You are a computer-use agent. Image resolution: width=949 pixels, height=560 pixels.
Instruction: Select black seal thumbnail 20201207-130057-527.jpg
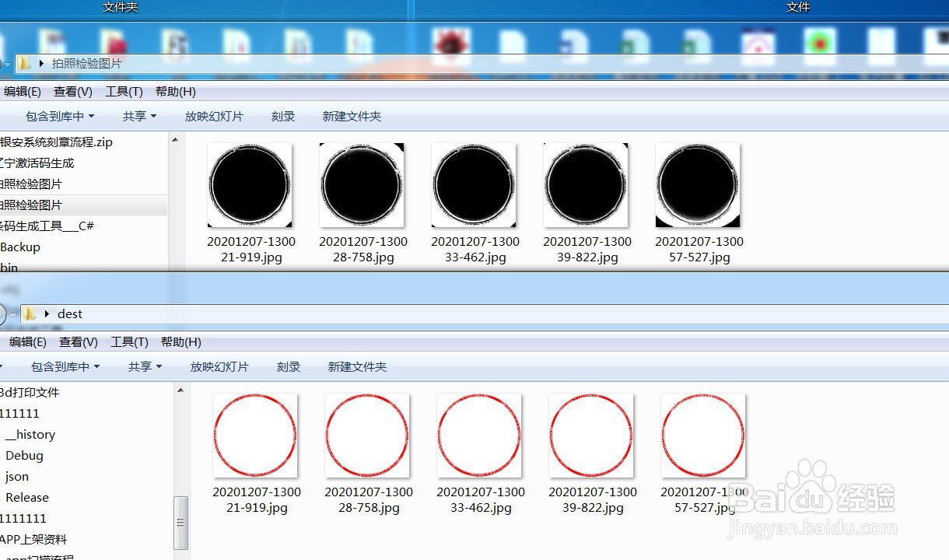(x=698, y=185)
